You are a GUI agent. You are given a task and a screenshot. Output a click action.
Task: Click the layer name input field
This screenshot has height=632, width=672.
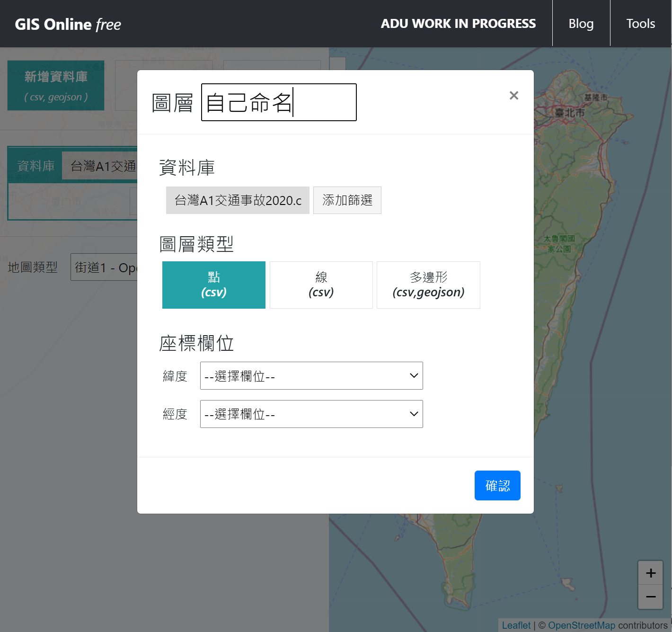click(x=279, y=102)
